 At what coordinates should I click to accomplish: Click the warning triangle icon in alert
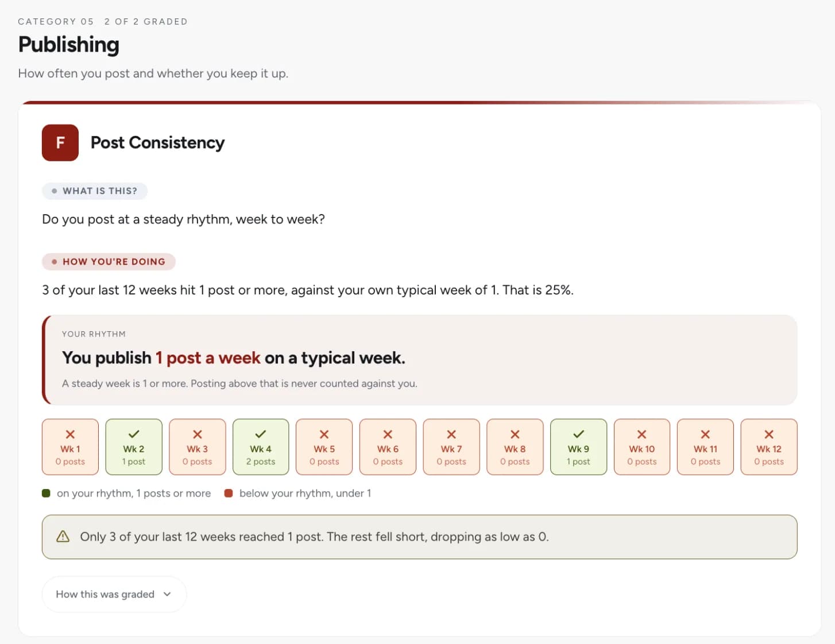pyautogui.click(x=63, y=537)
